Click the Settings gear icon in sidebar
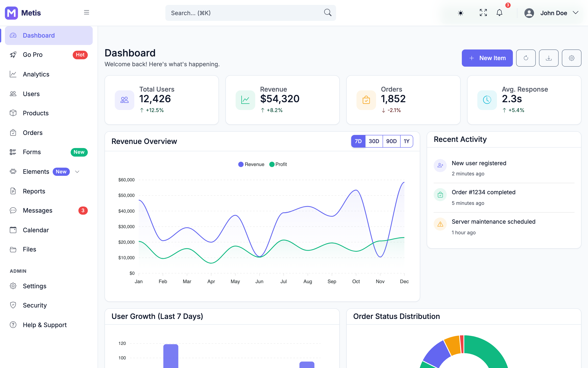The width and height of the screenshot is (588, 368). (13, 286)
